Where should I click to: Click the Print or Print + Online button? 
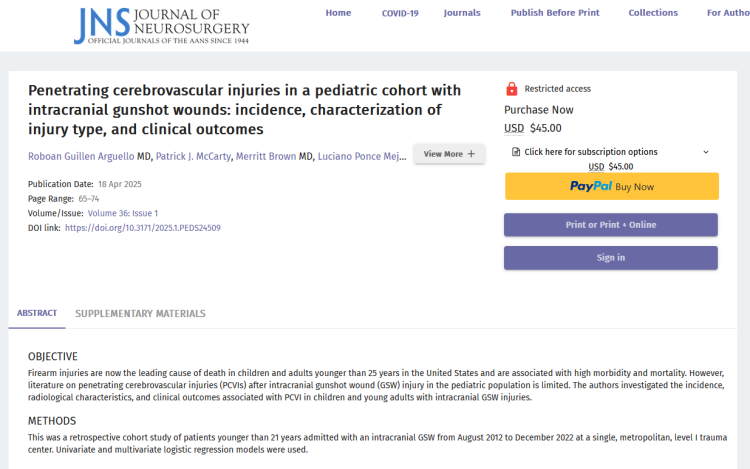[x=611, y=224]
